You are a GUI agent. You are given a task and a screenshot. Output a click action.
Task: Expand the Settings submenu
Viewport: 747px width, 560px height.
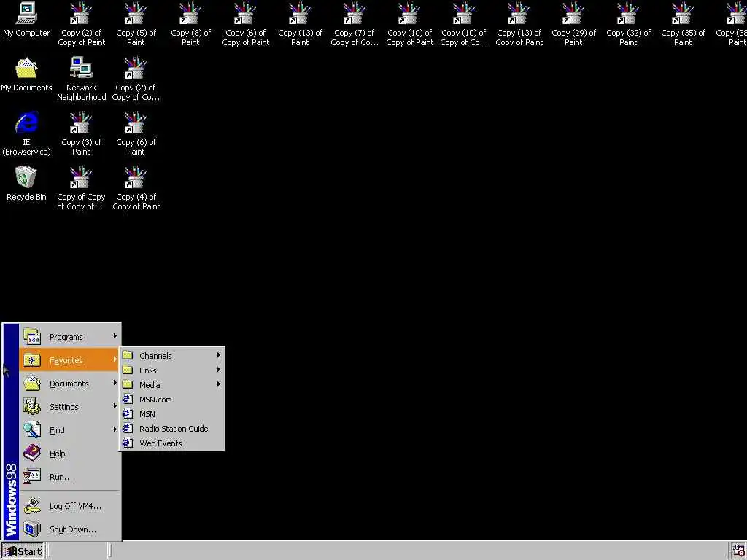pyautogui.click(x=69, y=407)
